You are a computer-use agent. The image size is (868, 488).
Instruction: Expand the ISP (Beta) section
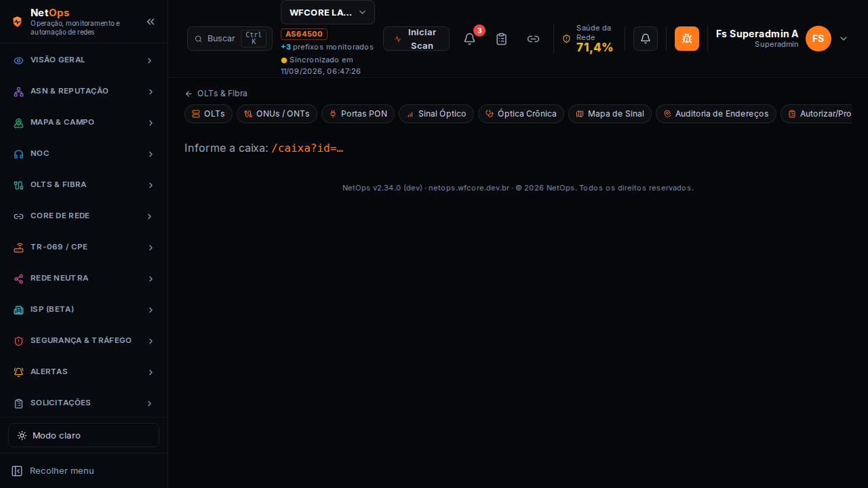click(83, 310)
